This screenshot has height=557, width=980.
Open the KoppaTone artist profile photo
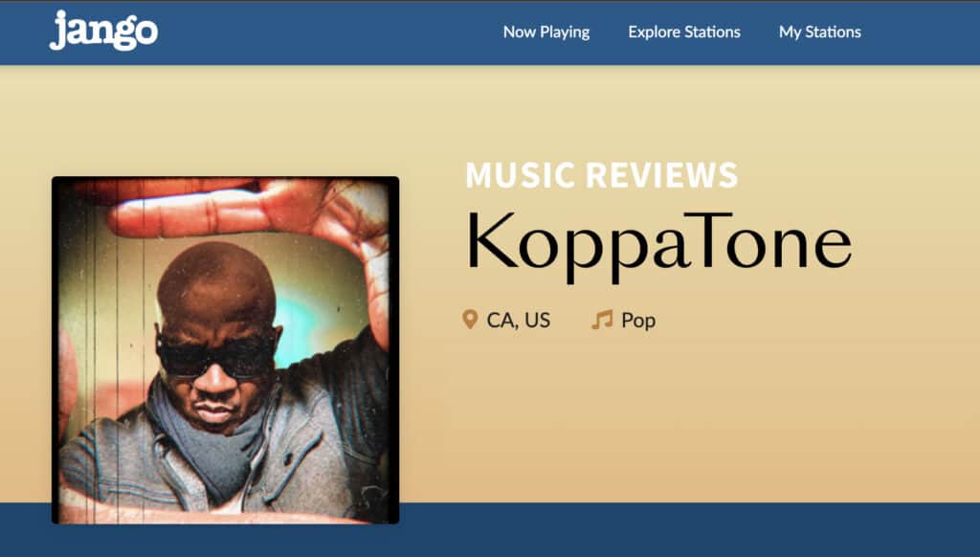pos(226,350)
